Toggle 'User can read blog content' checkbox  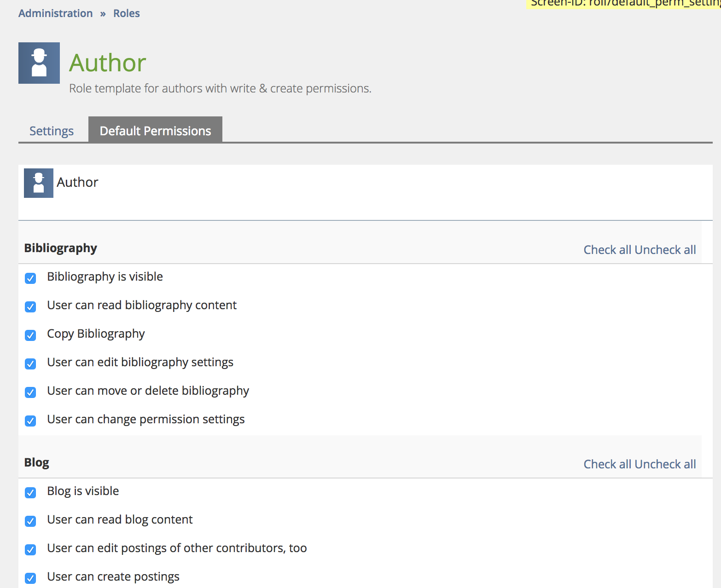point(30,521)
